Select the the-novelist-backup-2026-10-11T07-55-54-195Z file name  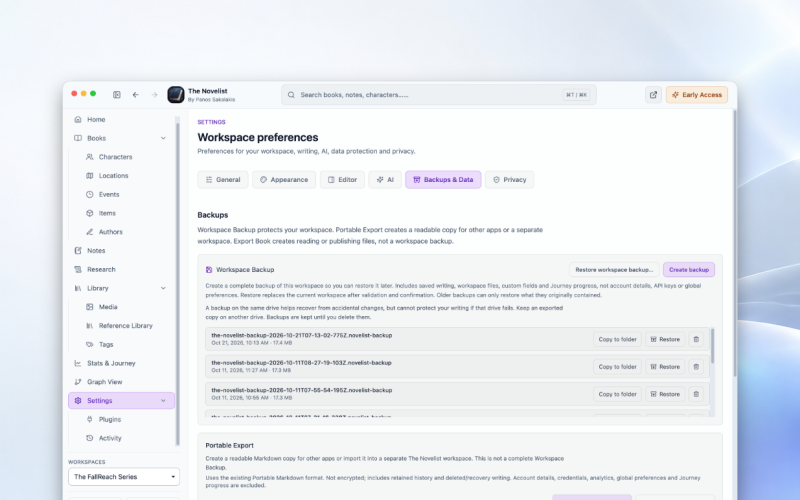302,390
